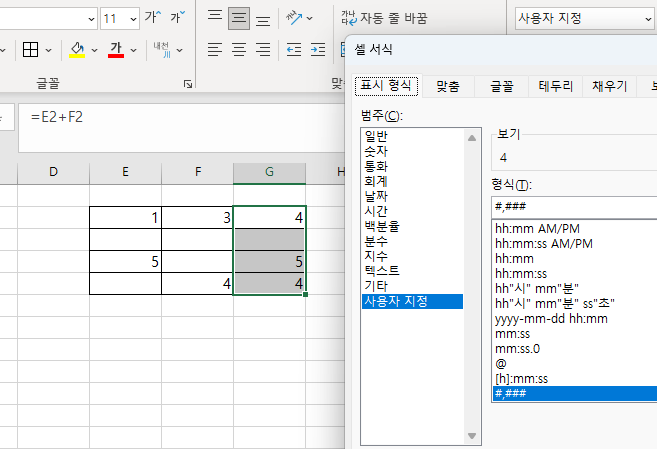Increase indent
Screen dimensions: 657x449
[318, 50]
